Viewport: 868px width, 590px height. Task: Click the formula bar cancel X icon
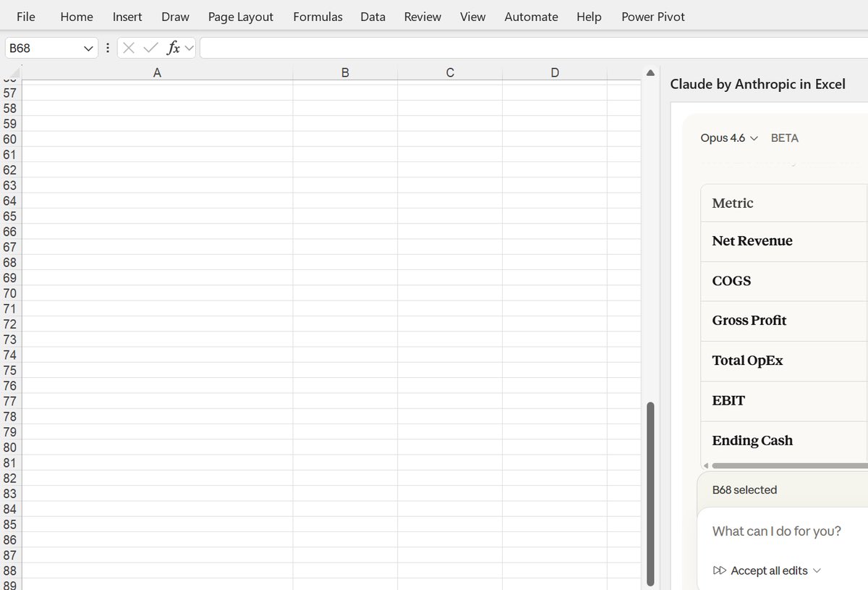129,48
